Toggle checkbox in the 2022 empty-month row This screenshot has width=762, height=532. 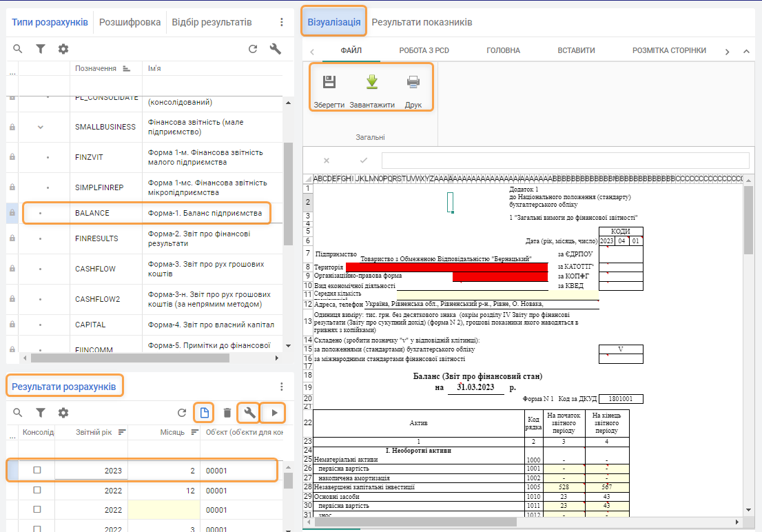[x=37, y=510]
